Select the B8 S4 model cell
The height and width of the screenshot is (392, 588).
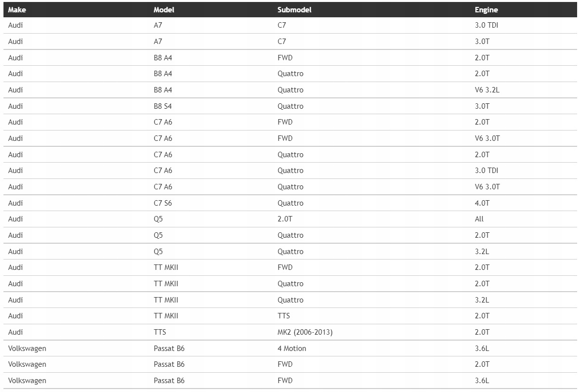[x=163, y=106]
